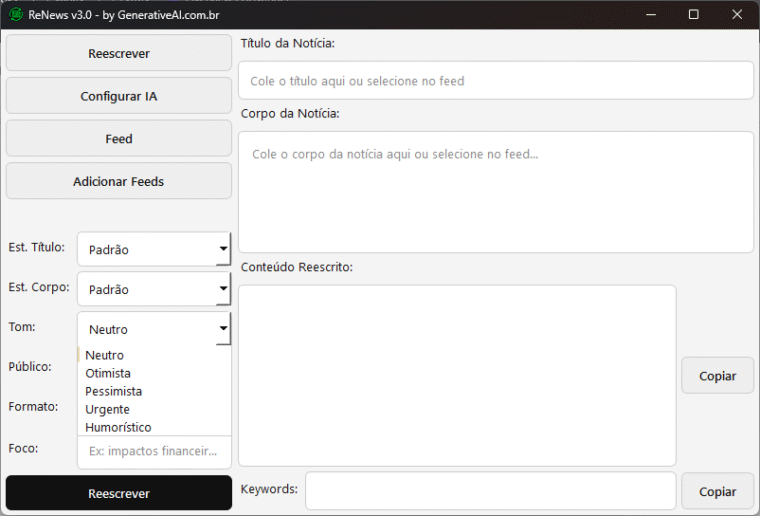Click Copiar next to the Keywords field
Image resolution: width=760 pixels, height=516 pixels.
[x=717, y=491]
